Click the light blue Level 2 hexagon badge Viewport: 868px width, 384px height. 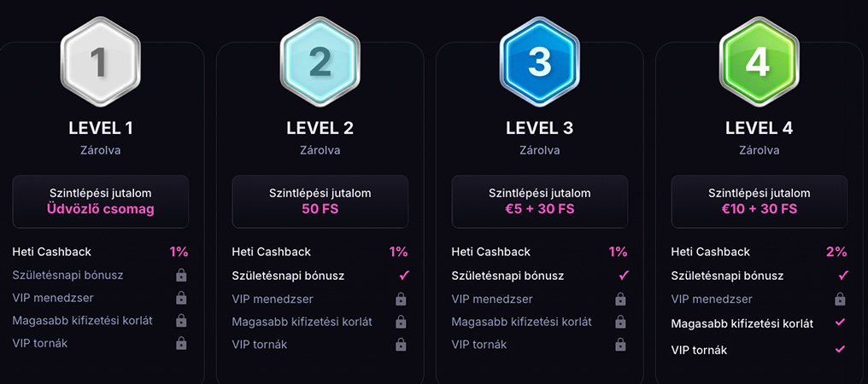[320, 61]
